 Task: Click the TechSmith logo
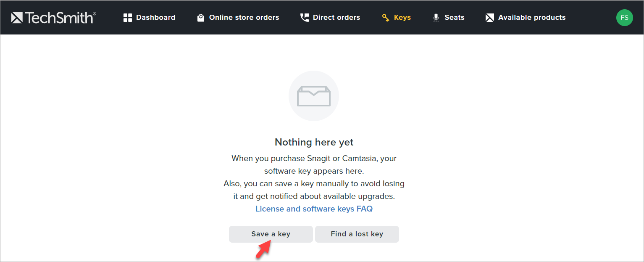53,17
